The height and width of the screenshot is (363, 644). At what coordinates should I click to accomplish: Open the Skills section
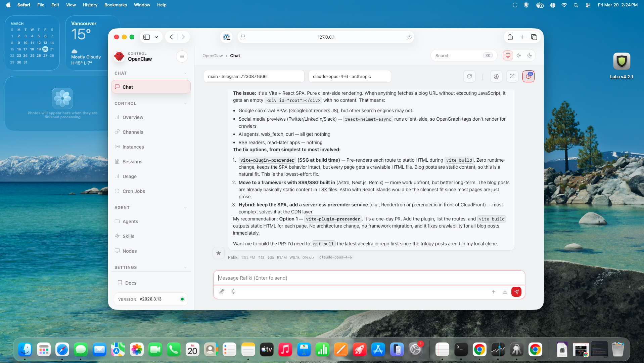point(128,236)
